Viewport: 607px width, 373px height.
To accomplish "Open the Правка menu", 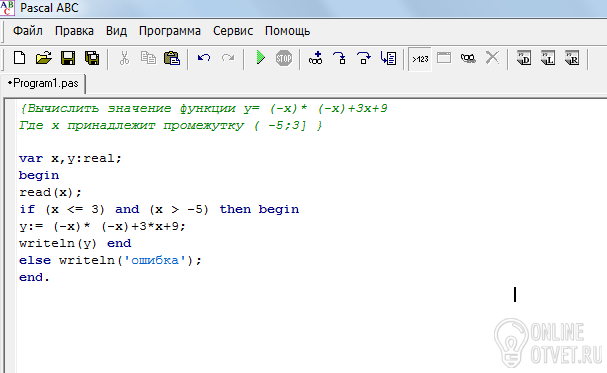I will pos(74,31).
